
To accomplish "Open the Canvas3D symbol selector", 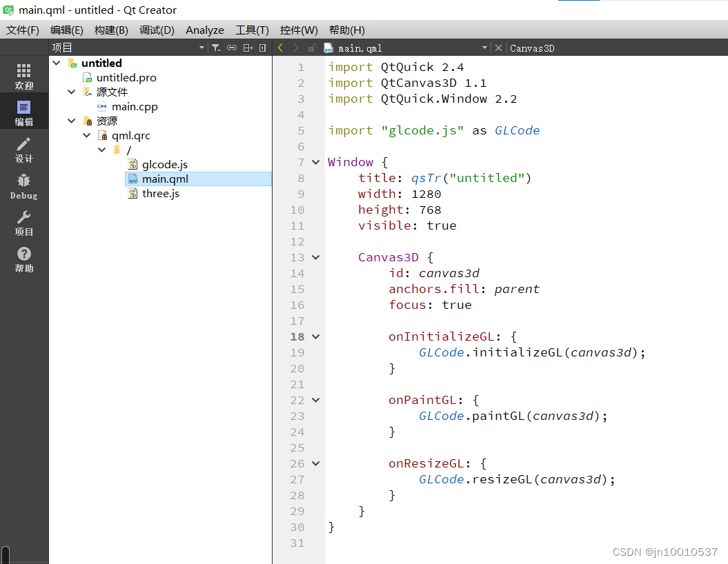I will click(x=532, y=48).
